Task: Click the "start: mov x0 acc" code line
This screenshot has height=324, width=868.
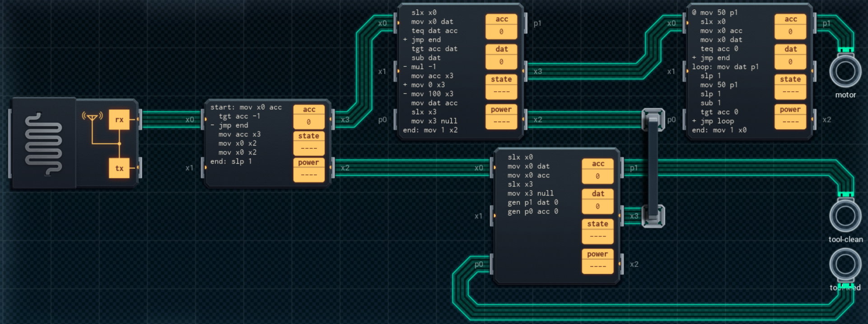Action: pyautogui.click(x=246, y=108)
